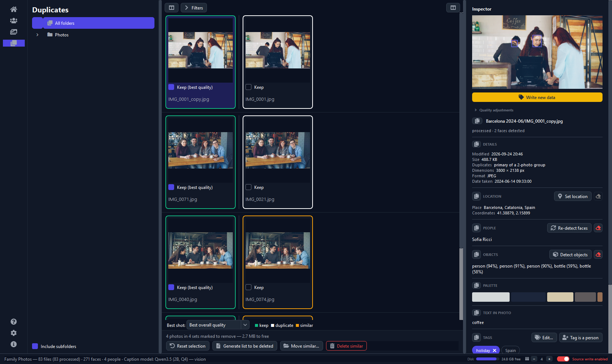Open the Home icon in sidebar

coord(13,9)
